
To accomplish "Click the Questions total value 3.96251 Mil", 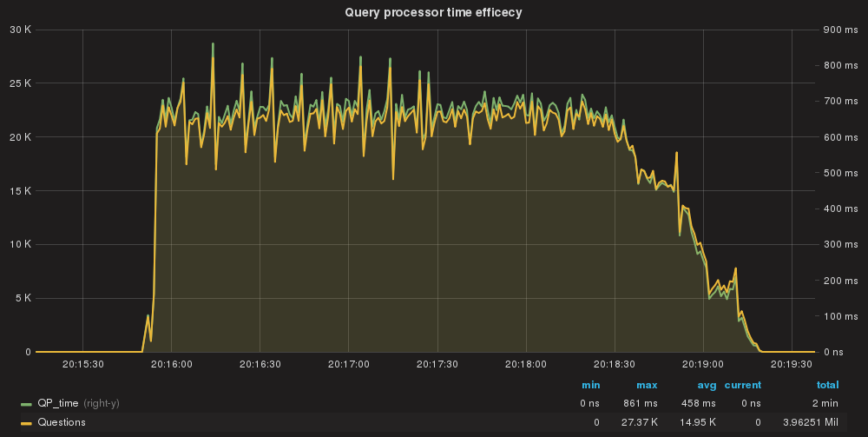I will 818,422.
